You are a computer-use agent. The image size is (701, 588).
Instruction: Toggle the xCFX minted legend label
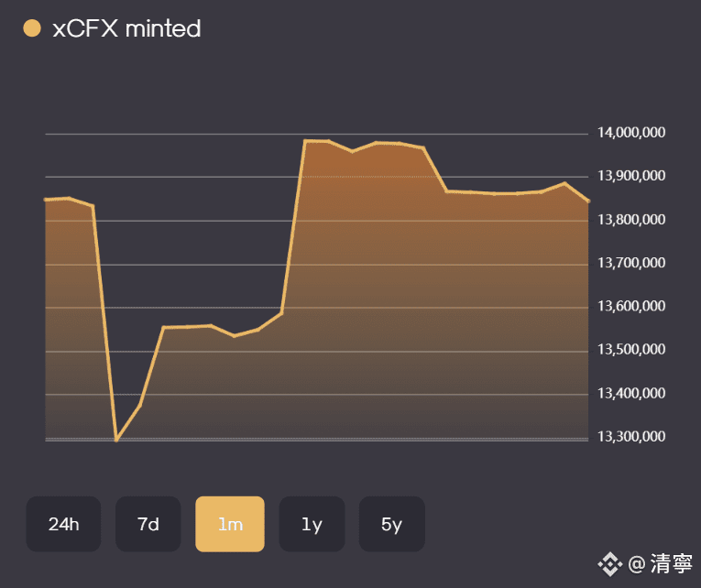point(126,29)
